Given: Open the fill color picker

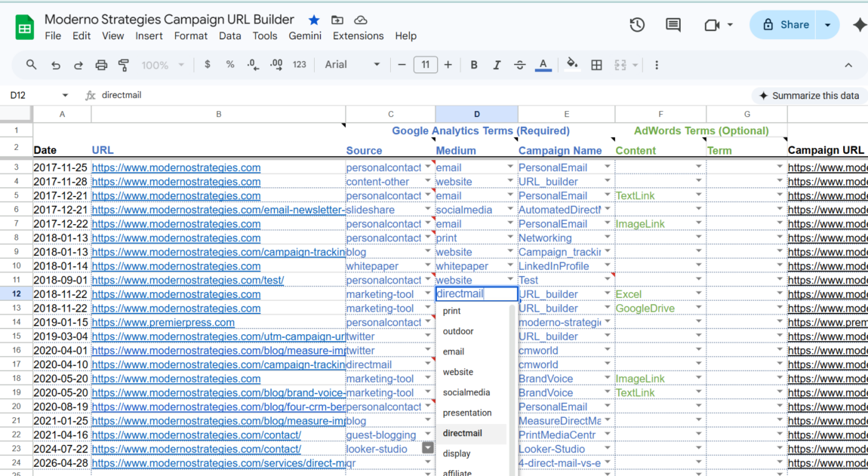Looking at the screenshot, I should pyautogui.click(x=572, y=65).
